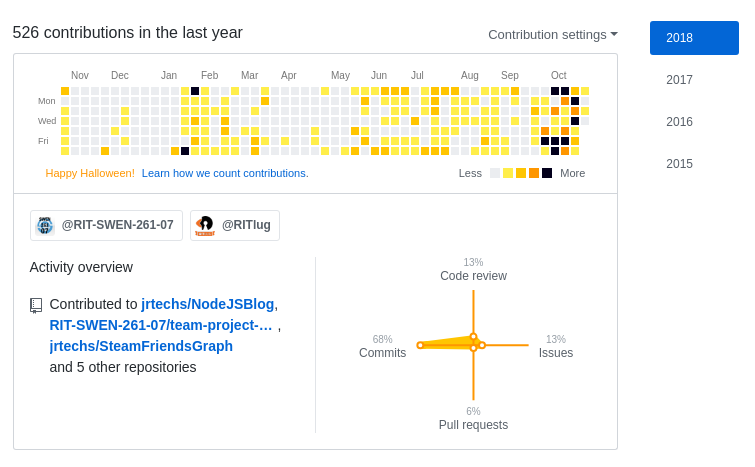Image resolution: width=755 pixels, height=467 pixels.
Task: Click the RITlug organization avatar icon
Action: (205, 226)
